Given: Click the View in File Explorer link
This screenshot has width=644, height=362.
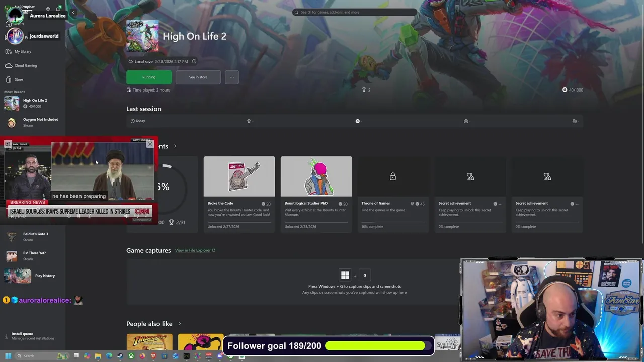Looking at the screenshot, I should (x=195, y=250).
